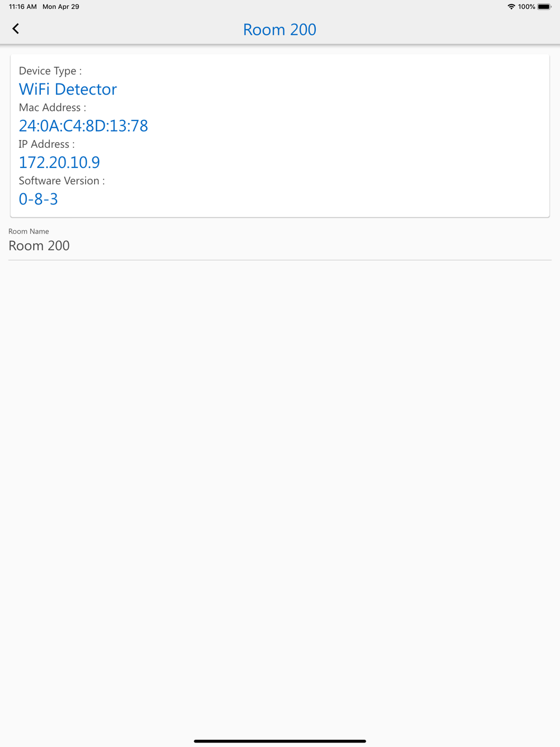
Task: Tap the WiFi status icon
Action: (x=511, y=7)
